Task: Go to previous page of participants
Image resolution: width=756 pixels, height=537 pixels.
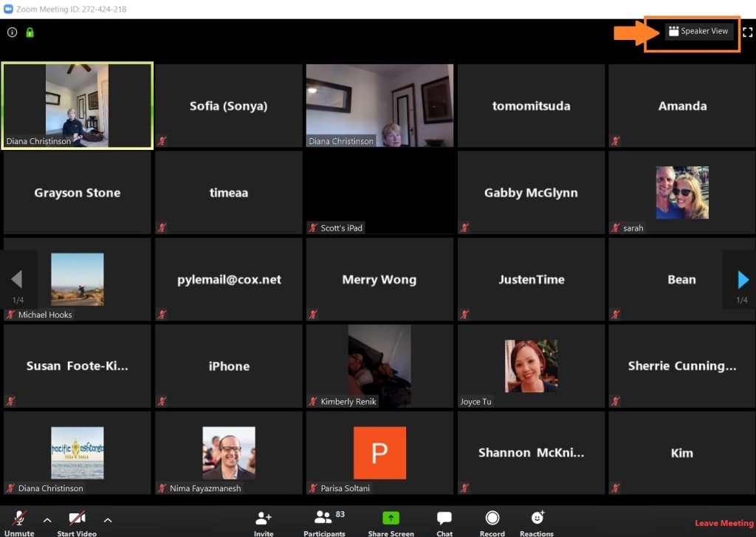Action: tap(17, 280)
